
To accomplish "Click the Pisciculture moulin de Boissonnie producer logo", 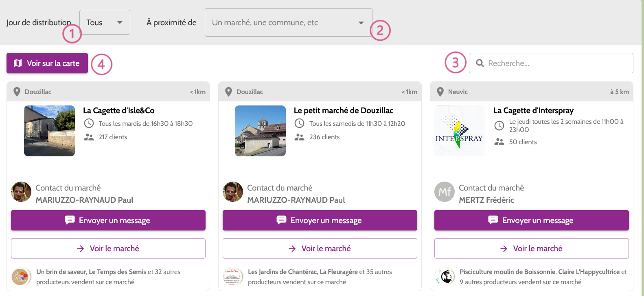I will pos(445,277).
